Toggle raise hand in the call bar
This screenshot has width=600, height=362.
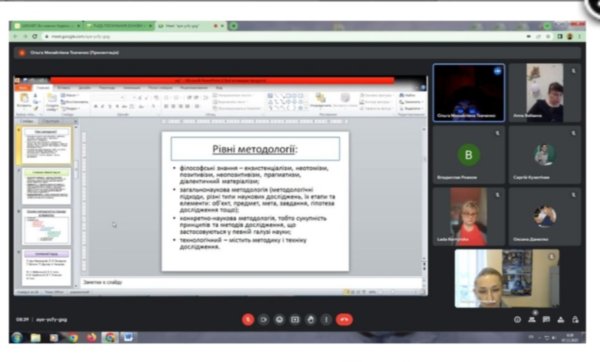tap(310, 320)
